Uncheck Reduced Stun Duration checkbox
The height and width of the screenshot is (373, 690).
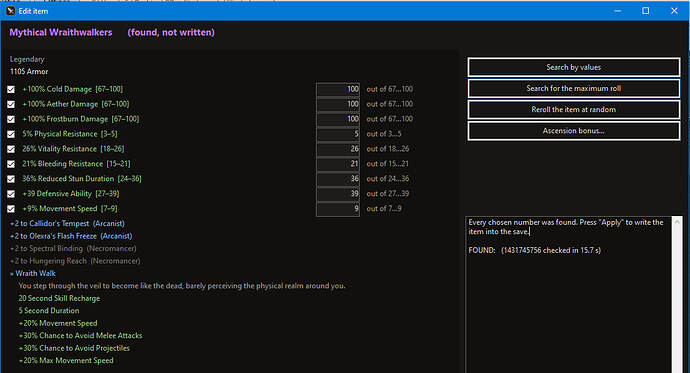pyautogui.click(x=11, y=179)
